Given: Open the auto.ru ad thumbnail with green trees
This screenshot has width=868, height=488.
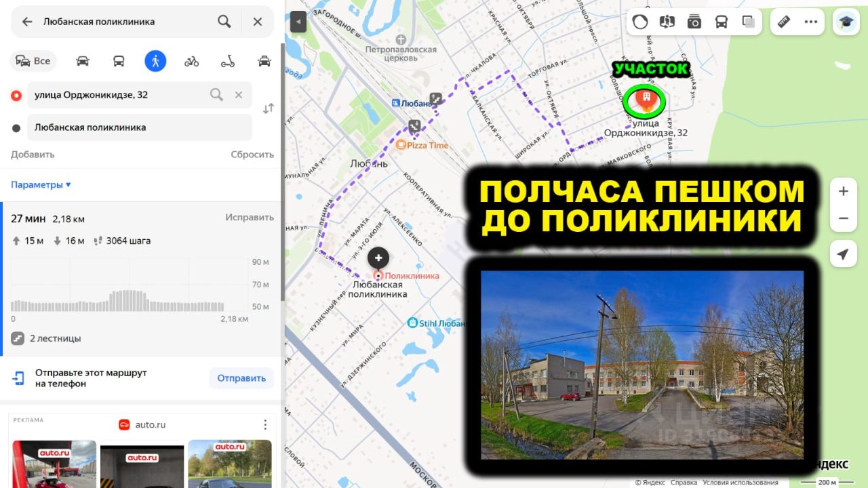Looking at the screenshot, I should point(230,464).
